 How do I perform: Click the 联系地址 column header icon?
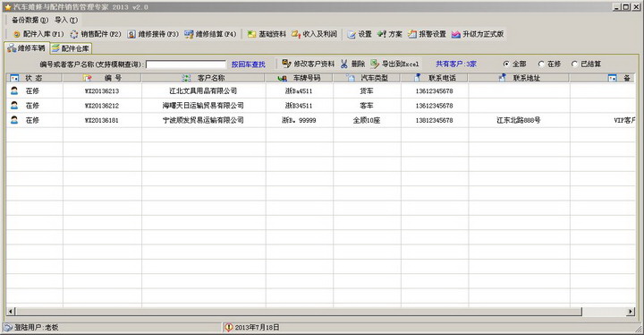[502, 77]
